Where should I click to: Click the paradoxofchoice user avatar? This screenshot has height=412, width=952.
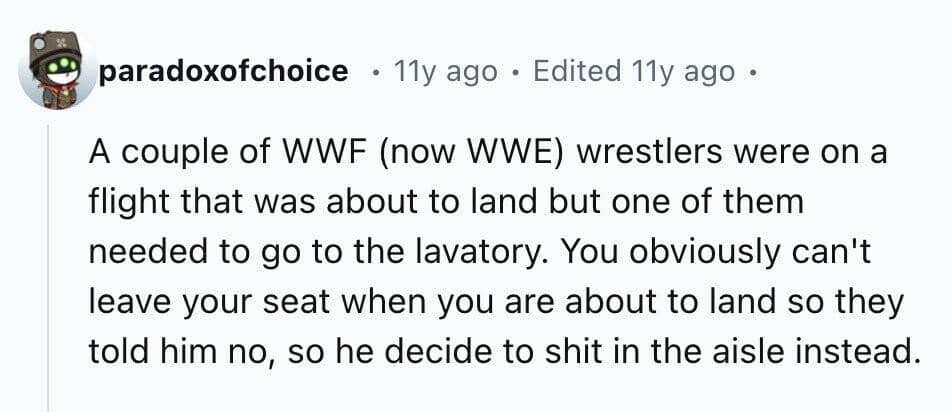(53, 72)
